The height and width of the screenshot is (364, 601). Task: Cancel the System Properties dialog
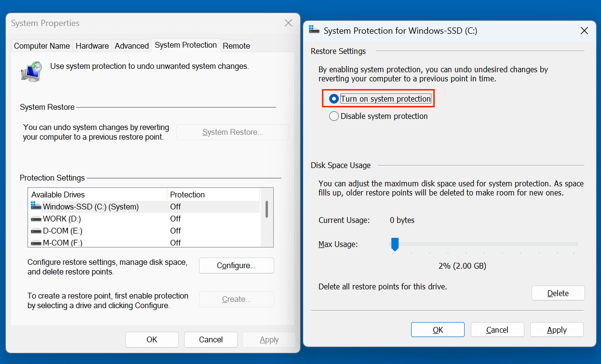(211, 339)
